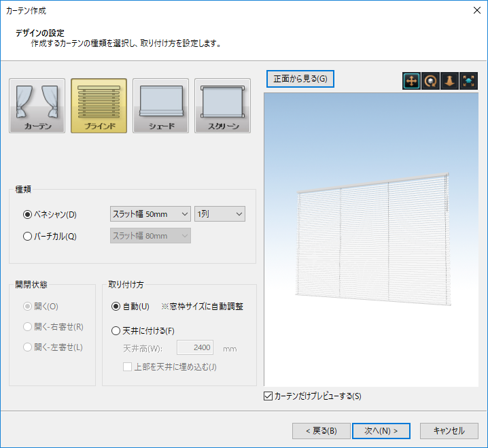This screenshot has width=488, height=448.
Task: Toggle カーテンだけプレビューする checkbox
Action: click(x=268, y=396)
